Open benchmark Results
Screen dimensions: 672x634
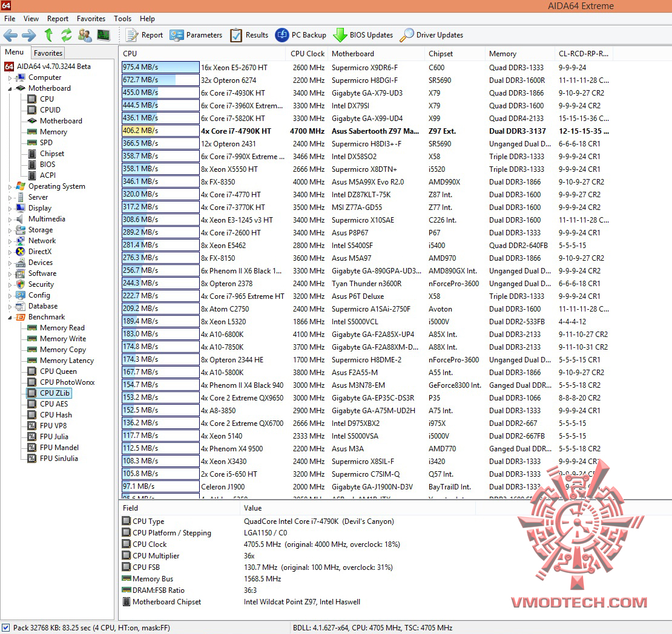coord(249,35)
